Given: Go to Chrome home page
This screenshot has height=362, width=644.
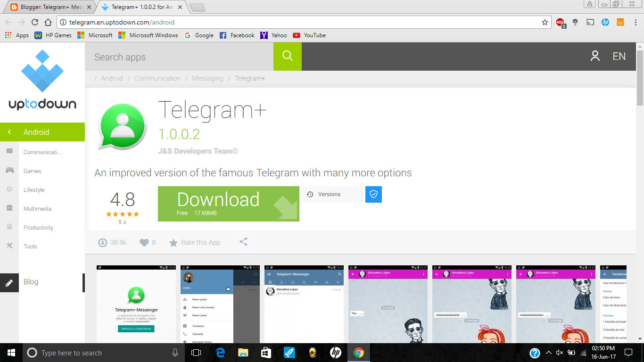Looking at the screenshot, I should (x=48, y=22).
